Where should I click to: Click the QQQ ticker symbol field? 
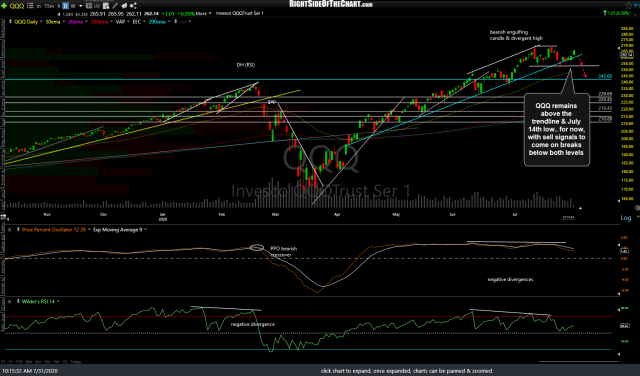[x=17, y=6]
